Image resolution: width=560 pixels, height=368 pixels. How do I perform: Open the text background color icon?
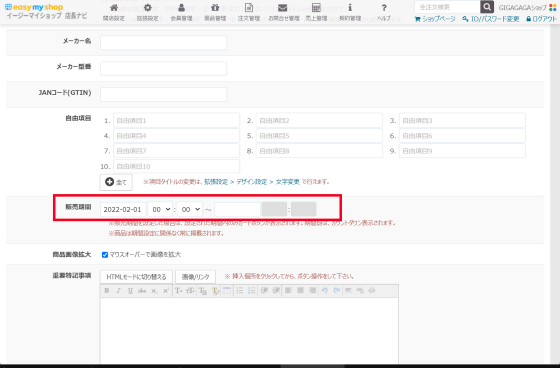pos(215,291)
